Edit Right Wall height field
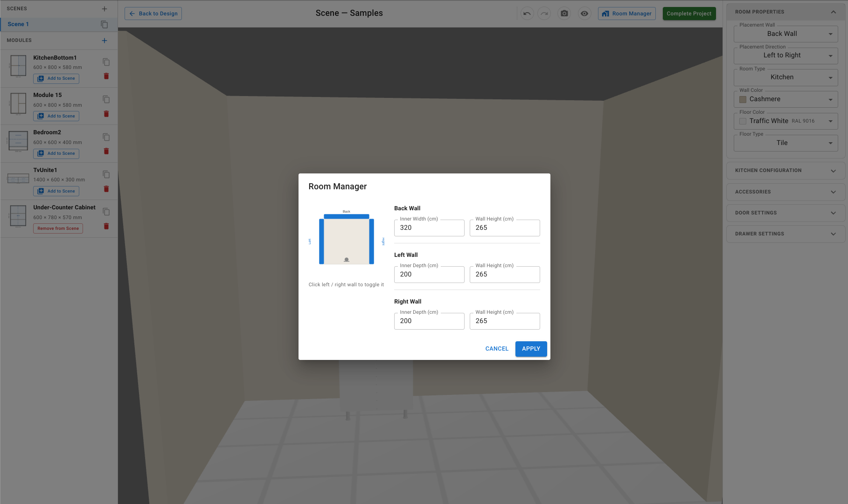This screenshot has width=848, height=504. [x=505, y=321]
